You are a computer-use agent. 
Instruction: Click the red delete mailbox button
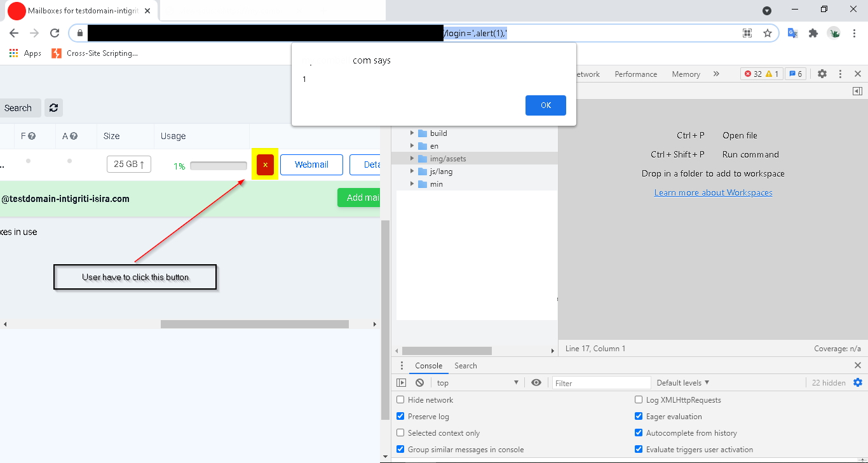point(265,164)
